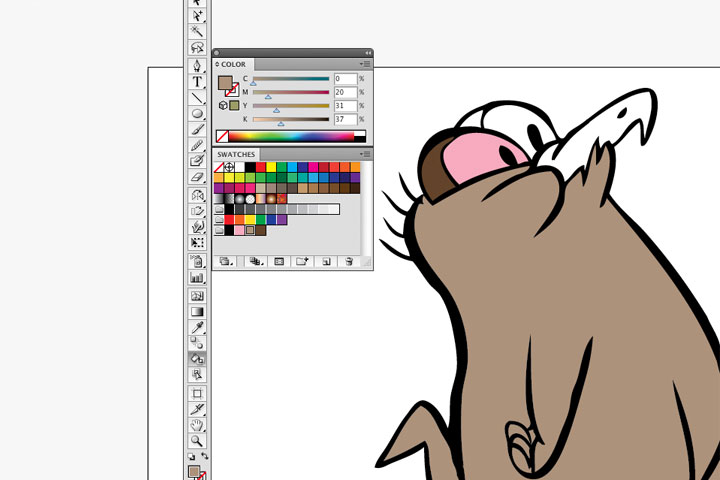Select the Eyedropper tool
The height and width of the screenshot is (480, 720).
[197, 328]
